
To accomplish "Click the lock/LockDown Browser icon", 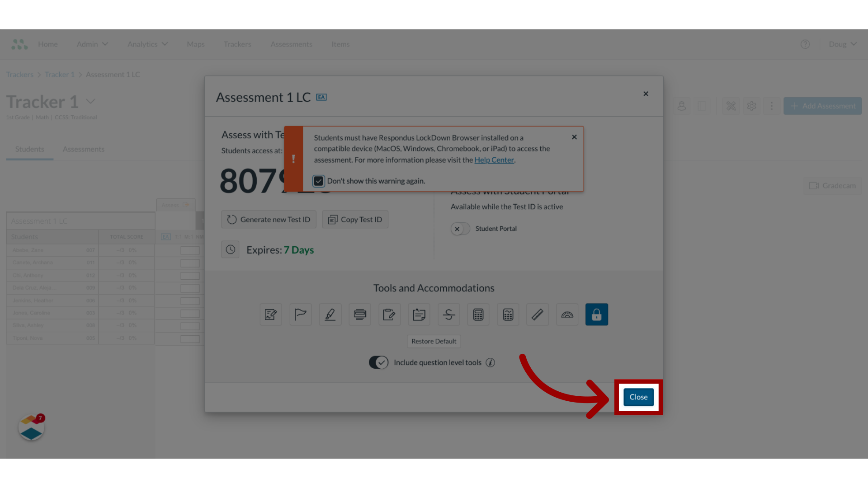I will (x=597, y=314).
